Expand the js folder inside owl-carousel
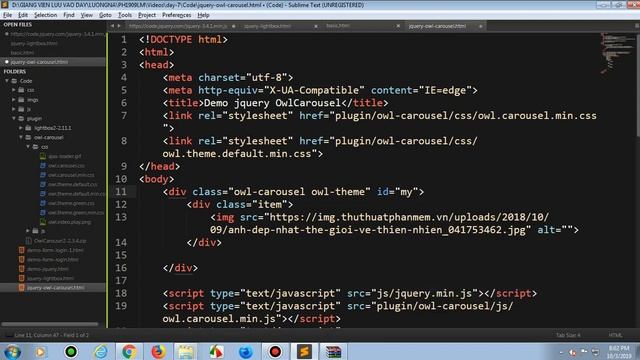Image resolution: width=640 pixels, height=360 pixels. coord(28,231)
